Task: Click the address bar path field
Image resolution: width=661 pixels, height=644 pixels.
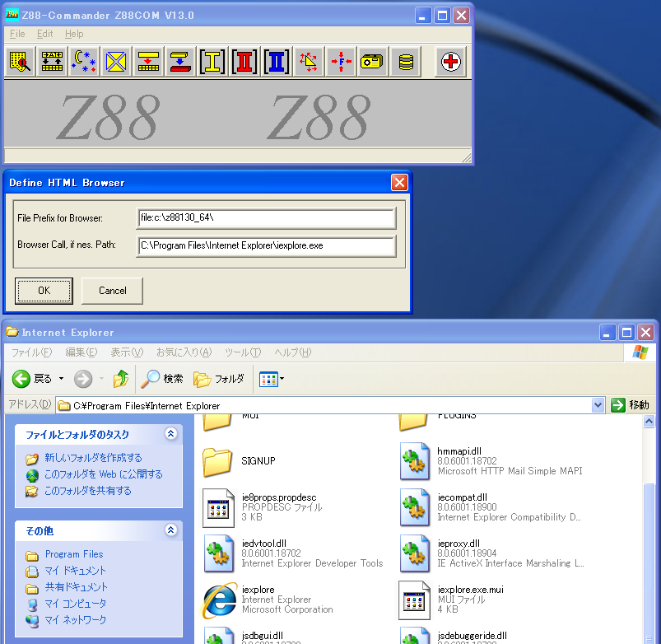Action: [x=324, y=406]
